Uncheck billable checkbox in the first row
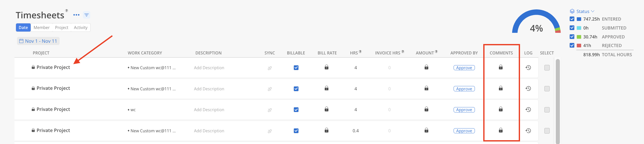 pyautogui.click(x=296, y=68)
